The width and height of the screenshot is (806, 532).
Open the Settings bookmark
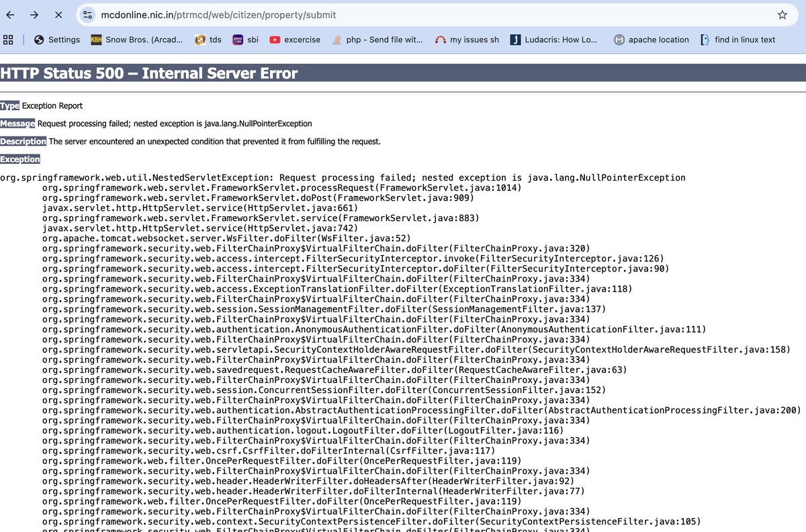(56, 40)
